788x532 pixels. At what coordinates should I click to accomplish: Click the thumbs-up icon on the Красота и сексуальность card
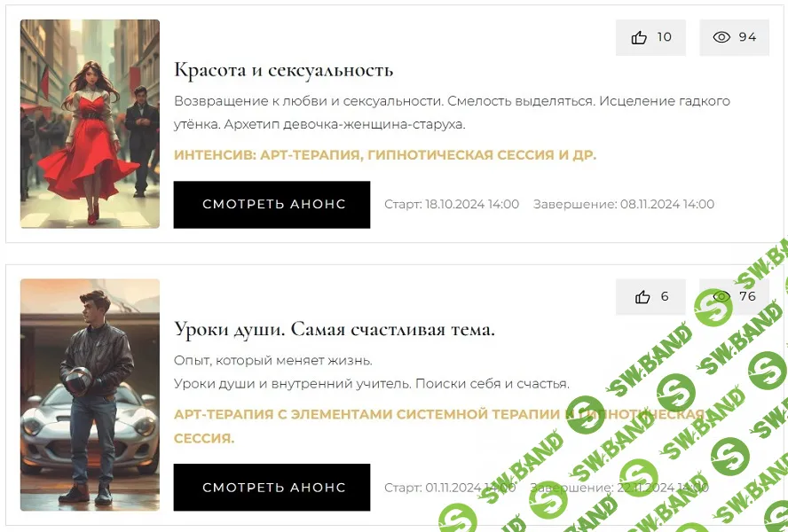click(x=639, y=37)
